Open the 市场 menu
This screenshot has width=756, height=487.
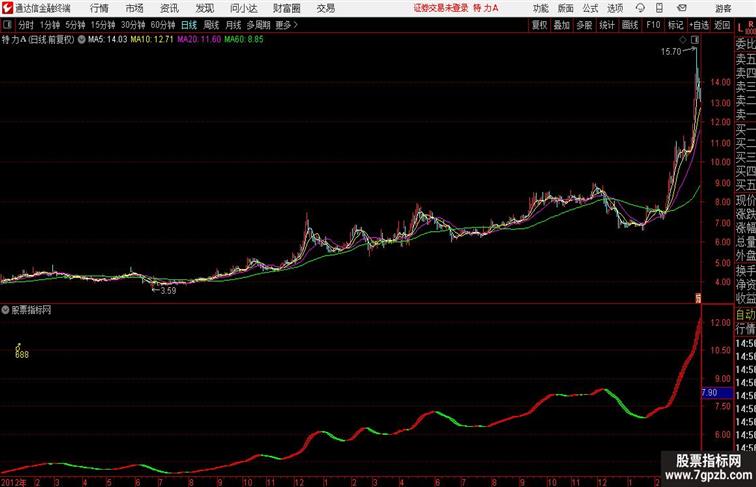pos(135,8)
